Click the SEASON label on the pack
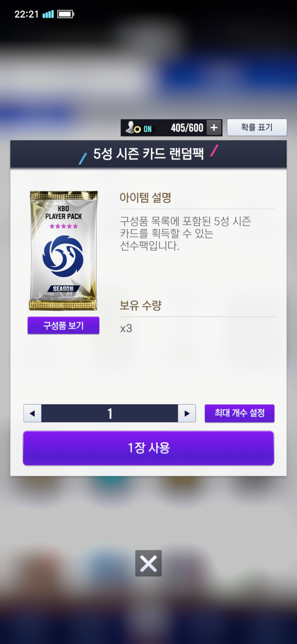Screen dimensions: 297x644 (63, 289)
